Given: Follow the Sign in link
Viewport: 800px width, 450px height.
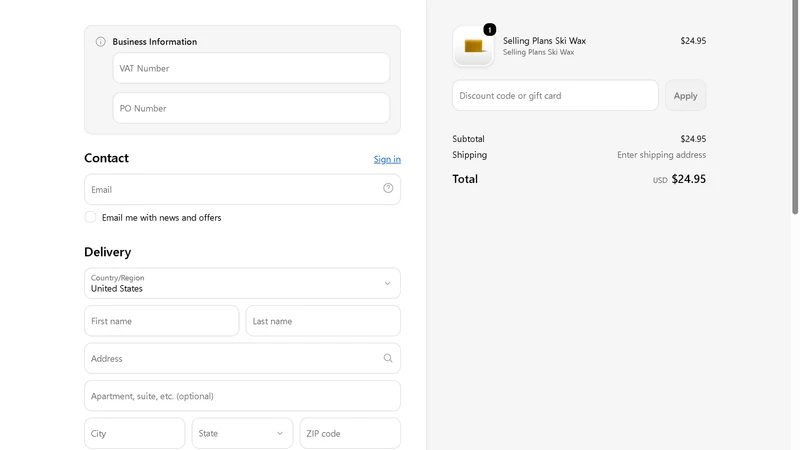Looking at the screenshot, I should point(387,159).
